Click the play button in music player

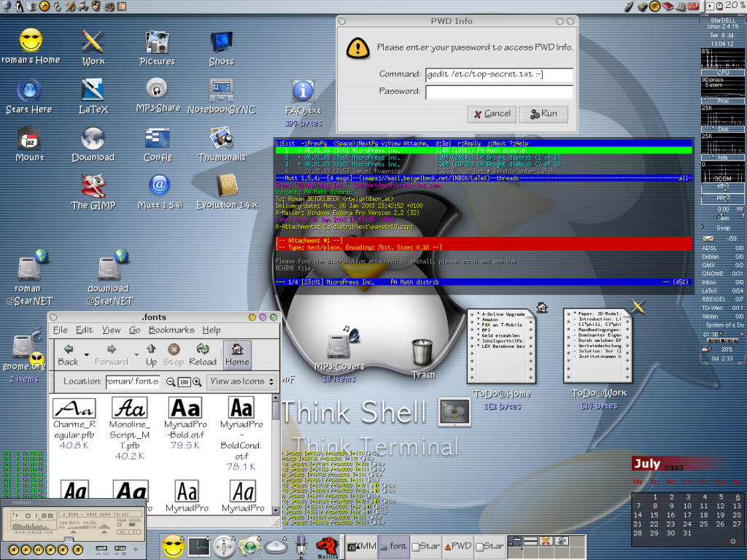(x=26, y=550)
